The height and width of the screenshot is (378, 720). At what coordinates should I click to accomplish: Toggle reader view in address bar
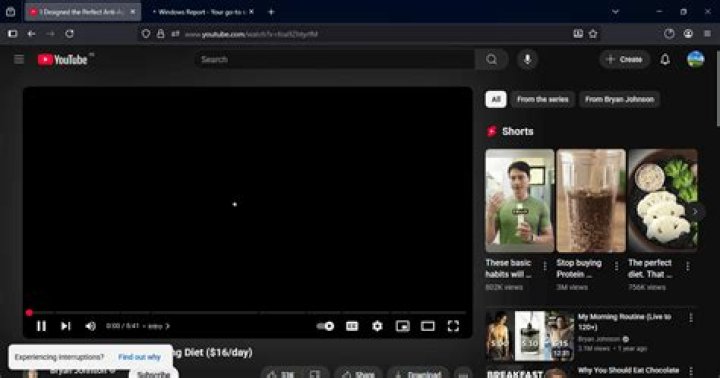(x=578, y=34)
